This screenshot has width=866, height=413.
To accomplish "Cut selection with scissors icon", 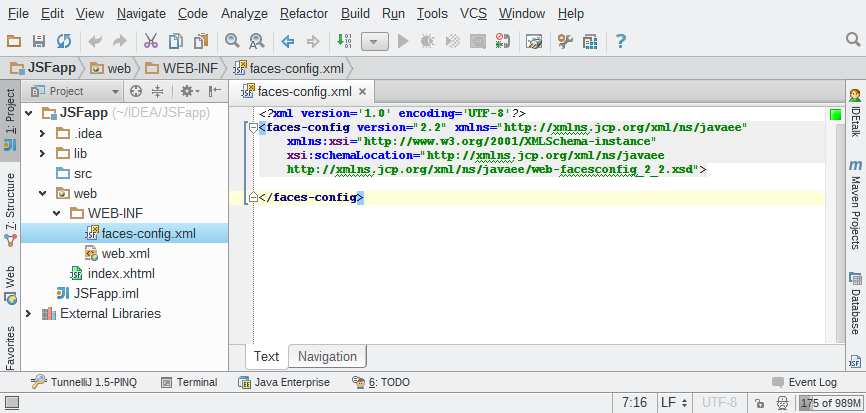I will (x=151, y=41).
